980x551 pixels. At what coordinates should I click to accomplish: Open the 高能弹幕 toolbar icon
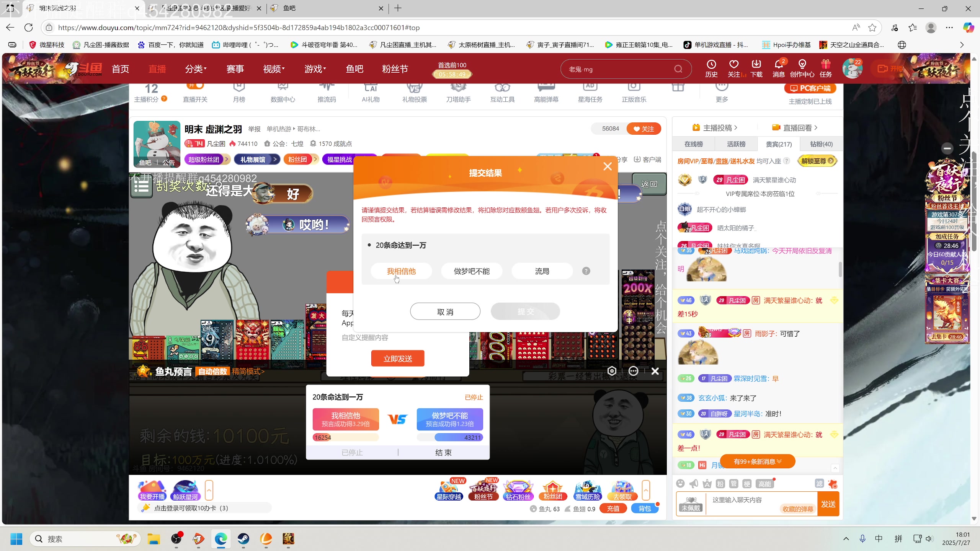coord(546,93)
